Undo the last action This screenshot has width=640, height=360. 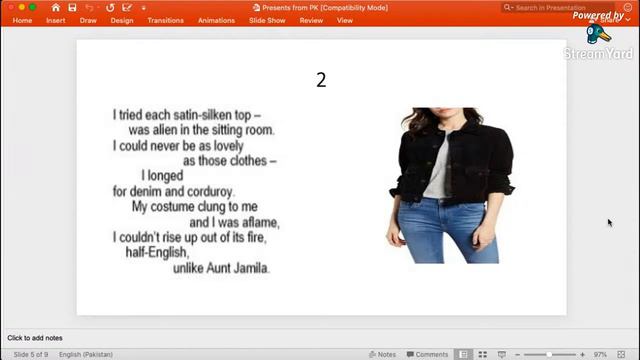[x=89, y=7]
